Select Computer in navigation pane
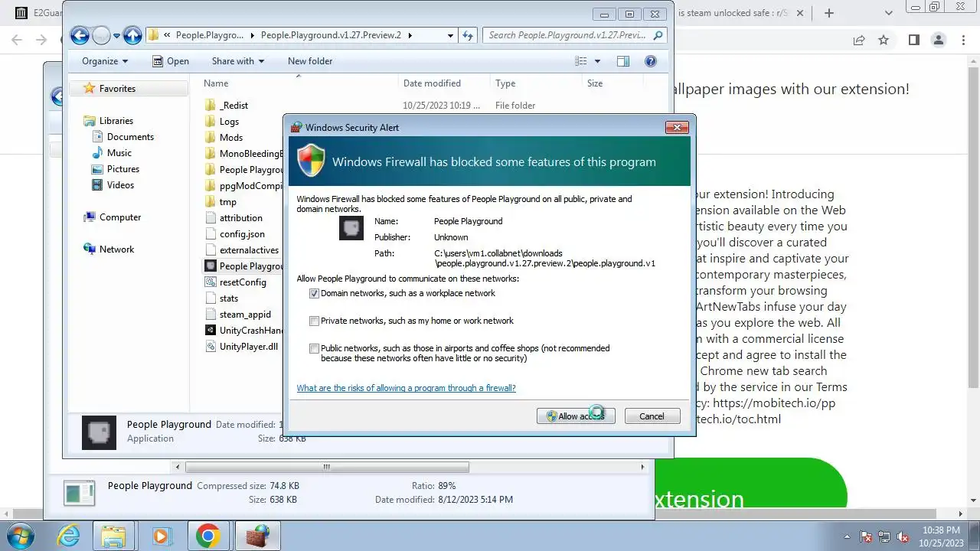The width and height of the screenshot is (980, 551). coord(120,217)
